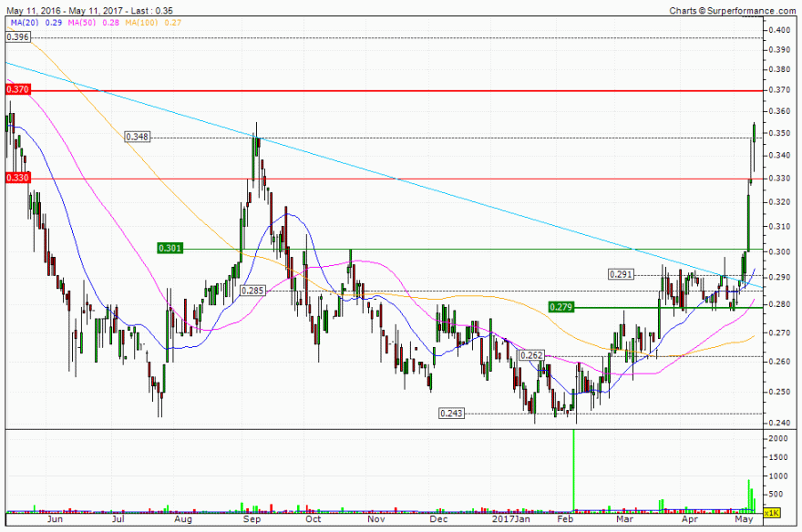802x532 pixels.
Task: Click the 0.285 price label box
Action: point(252,291)
